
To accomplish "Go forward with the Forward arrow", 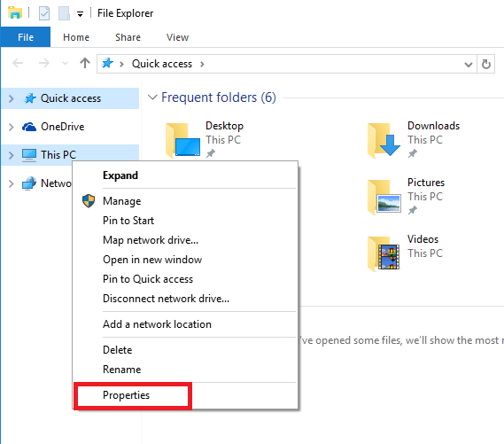I will [x=44, y=63].
